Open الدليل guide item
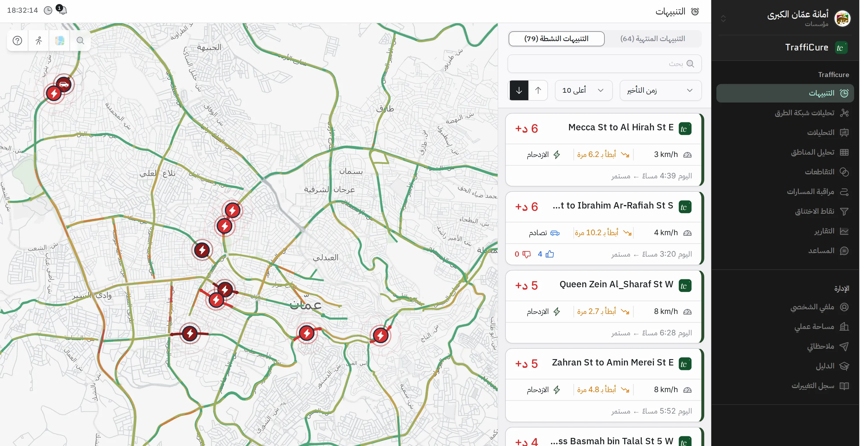 coord(785,366)
